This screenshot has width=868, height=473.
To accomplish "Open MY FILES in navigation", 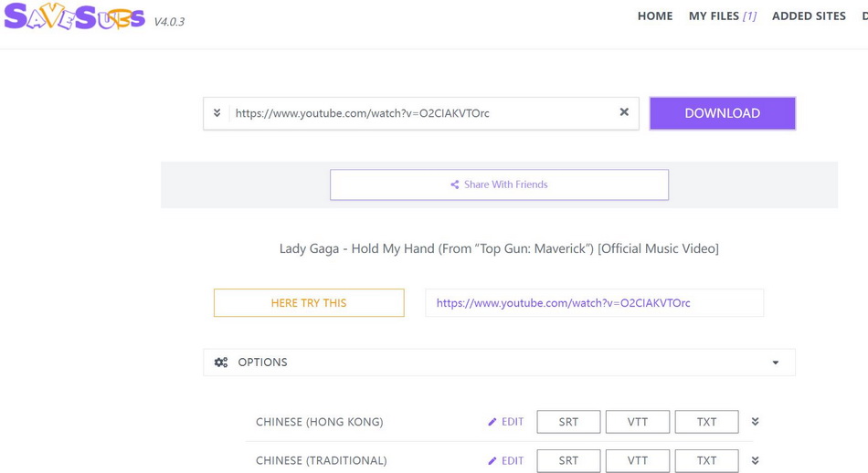I will pyautogui.click(x=722, y=16).
